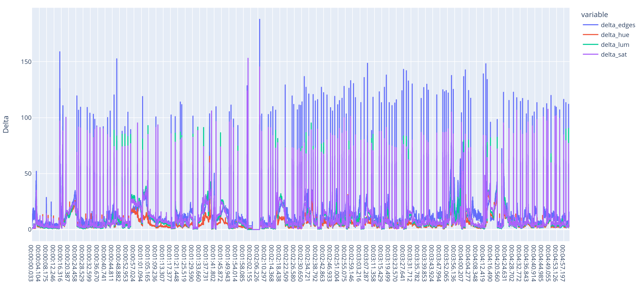The width and height of the screenshot is (644, 288).
Task: Click x-axis label 00:01:01.094
Action: coord(140,263)
